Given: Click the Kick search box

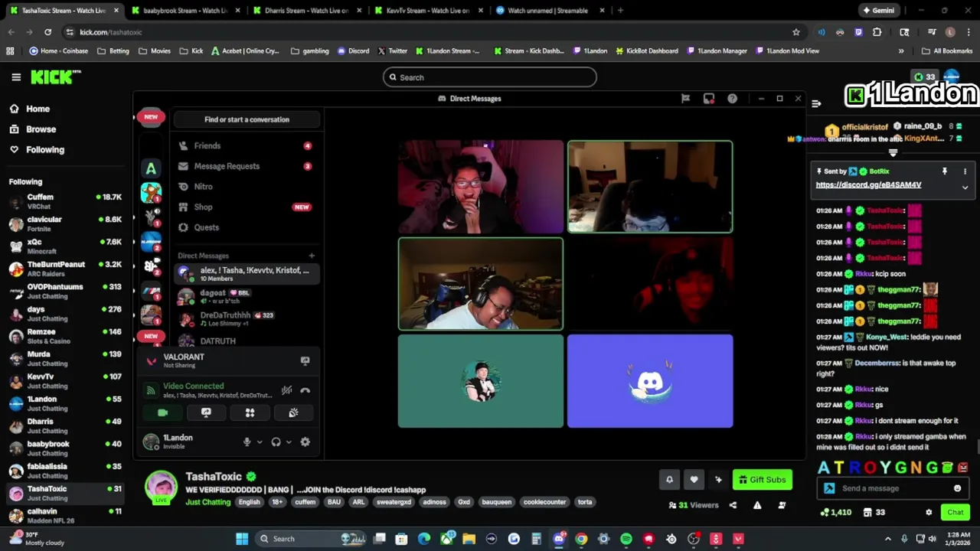Looking at the screenshot, I should point(489,77).
